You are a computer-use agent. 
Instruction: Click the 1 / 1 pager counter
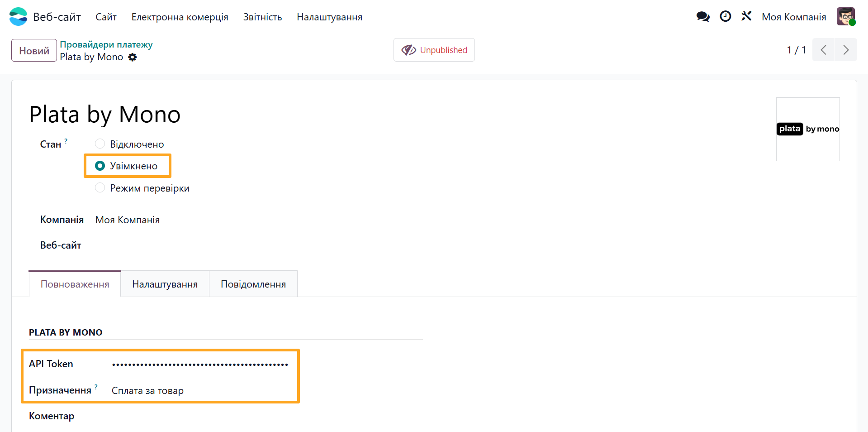(797, 50)
